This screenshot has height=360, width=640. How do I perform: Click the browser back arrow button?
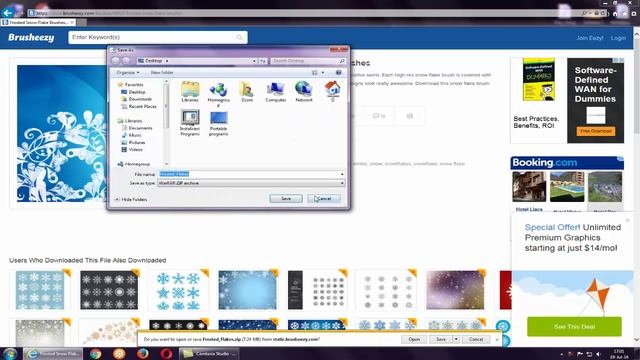pos(7,13)
